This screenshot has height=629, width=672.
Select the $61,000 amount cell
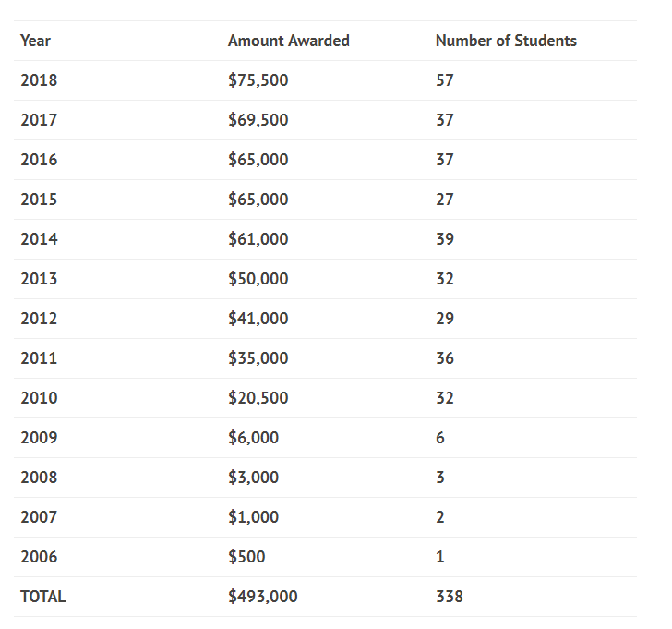pyautogui.click(x=258, y=239)
